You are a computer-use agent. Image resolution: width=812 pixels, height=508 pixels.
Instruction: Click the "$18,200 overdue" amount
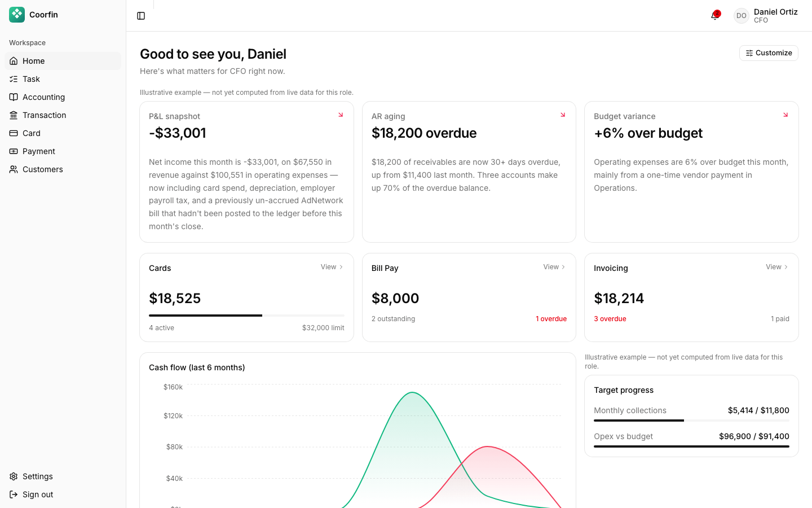(424, 133)
